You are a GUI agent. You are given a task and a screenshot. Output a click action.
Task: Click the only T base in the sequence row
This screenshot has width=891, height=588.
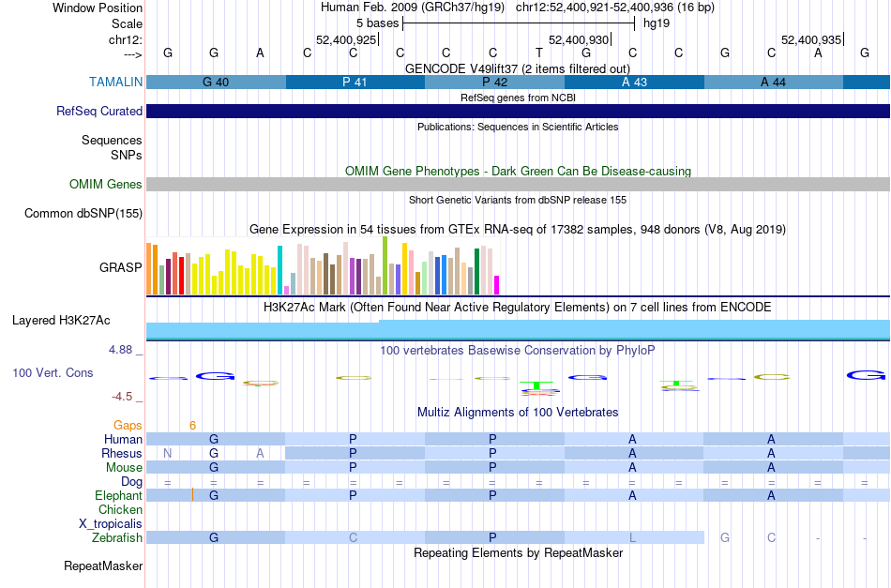[x=539, y=53]
